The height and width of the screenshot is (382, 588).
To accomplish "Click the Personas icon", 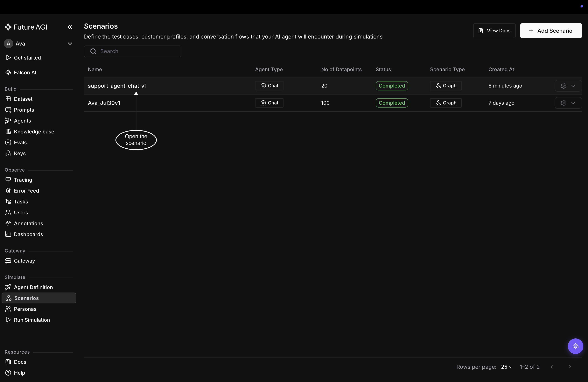I will 8,309.
